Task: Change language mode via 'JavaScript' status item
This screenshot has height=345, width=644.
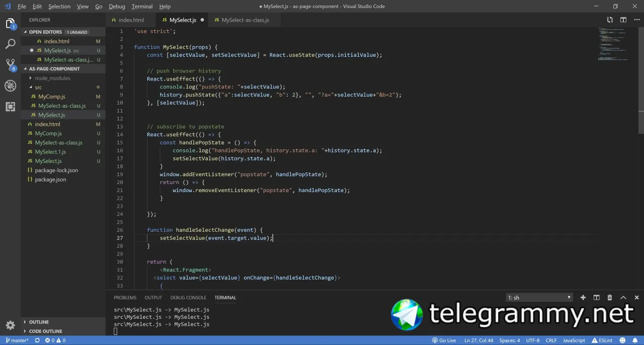Action: click(574, 340)
